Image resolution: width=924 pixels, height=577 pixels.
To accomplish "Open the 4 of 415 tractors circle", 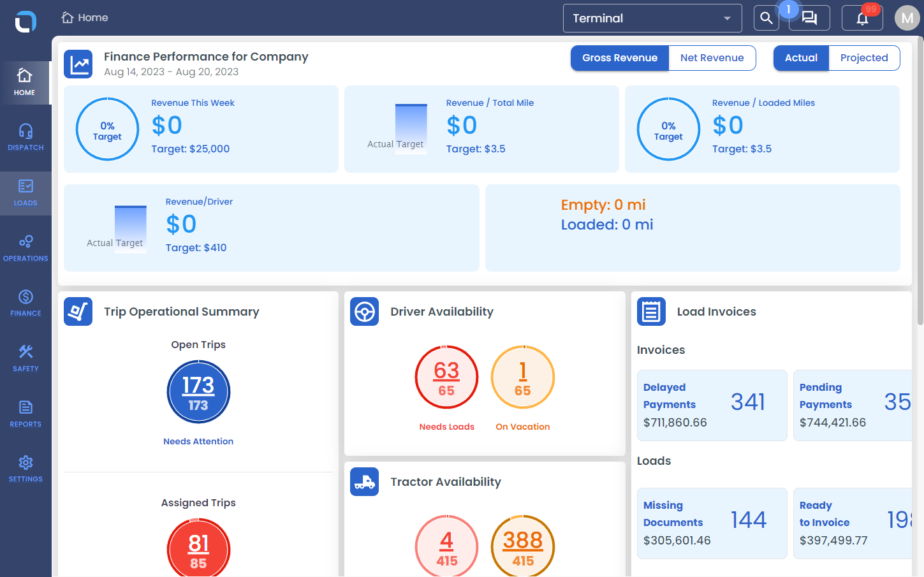I will (x=446, y=546).
